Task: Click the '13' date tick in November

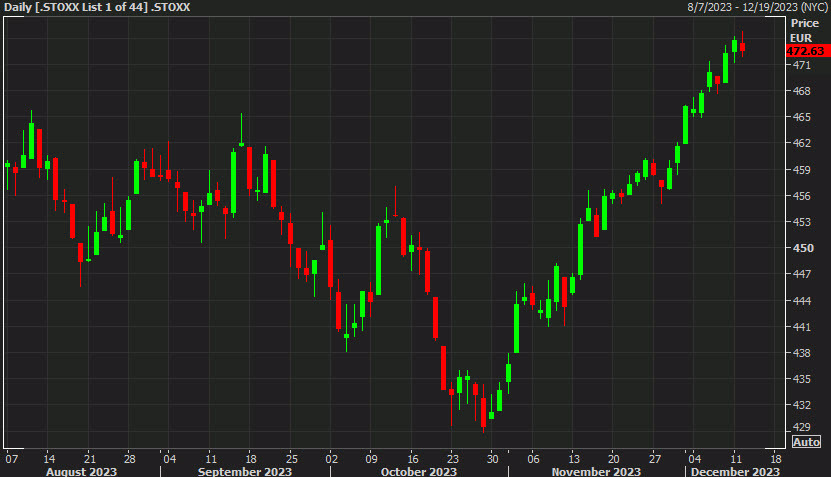Action: 574,459
